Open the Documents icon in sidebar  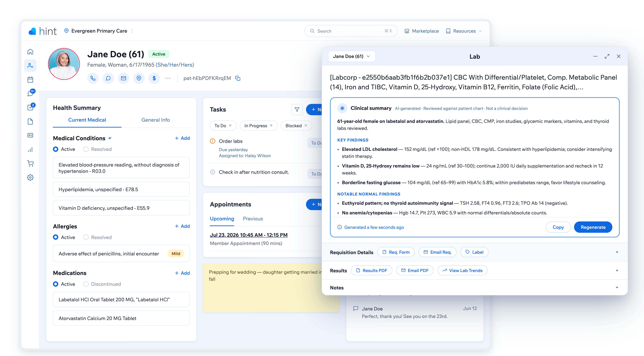[30, 121]
